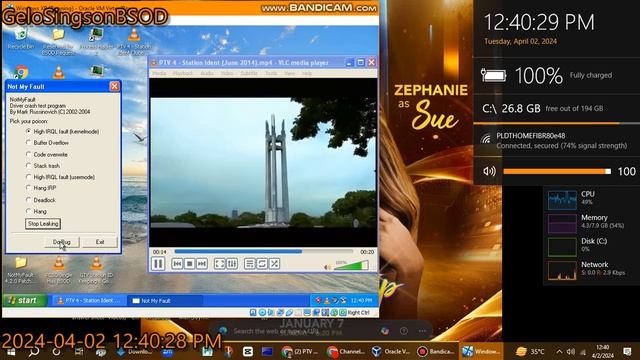Click host taskbar volume icon
This screenshot has width=640, height=360.
(571, 351)
